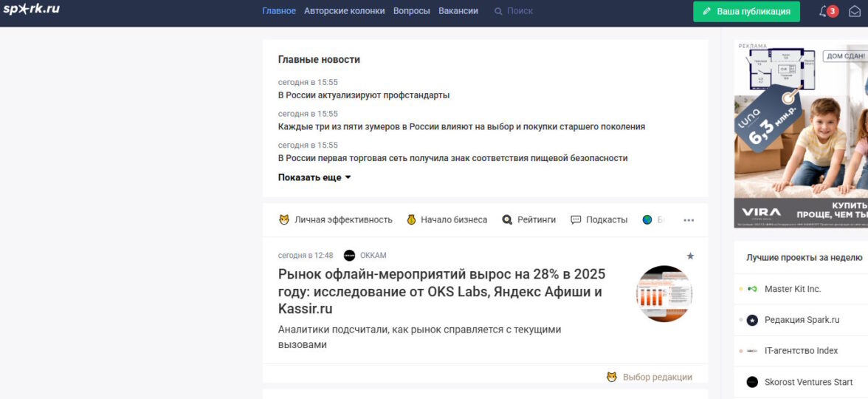Click the magnifier icon beside Рейтинги
Viewport: 868px width, 399px height.
pos(507,220)
